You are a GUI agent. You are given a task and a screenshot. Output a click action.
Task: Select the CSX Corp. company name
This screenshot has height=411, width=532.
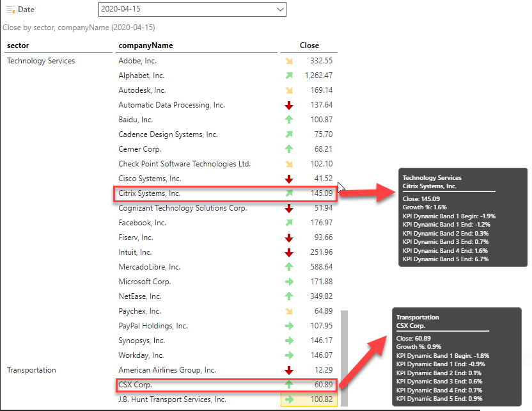click(135, 385)
